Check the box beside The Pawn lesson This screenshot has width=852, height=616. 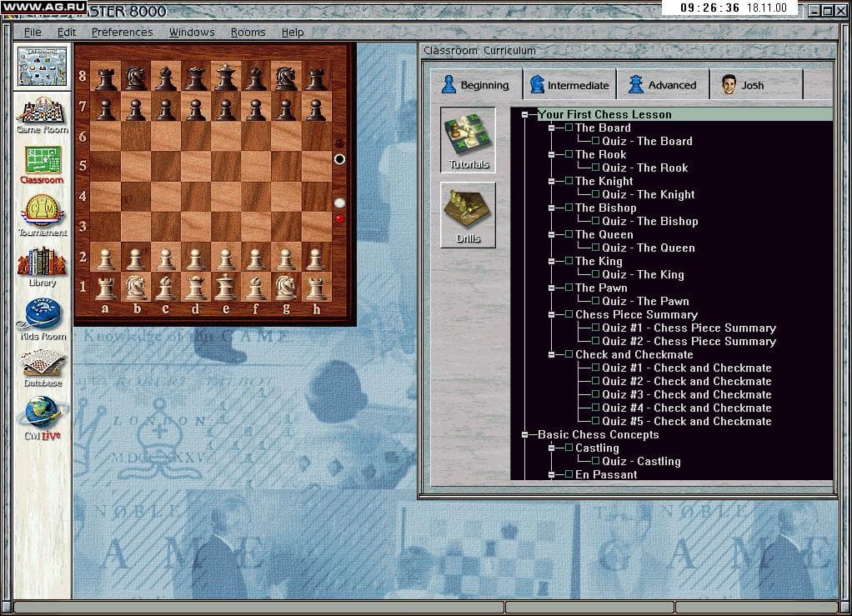click(569, 288)
